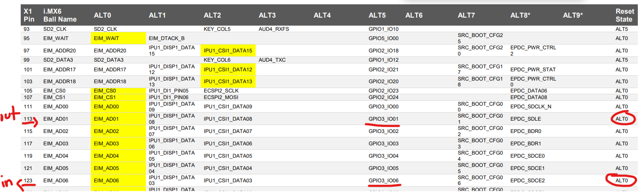This screenshot has width=644, height=192.
Task: Click the Reset State column header
Action: pos(625,15)
